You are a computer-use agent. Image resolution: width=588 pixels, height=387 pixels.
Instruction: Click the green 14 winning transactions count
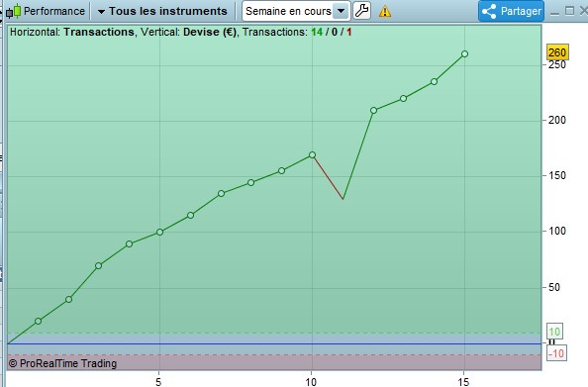tap(317, 33)
